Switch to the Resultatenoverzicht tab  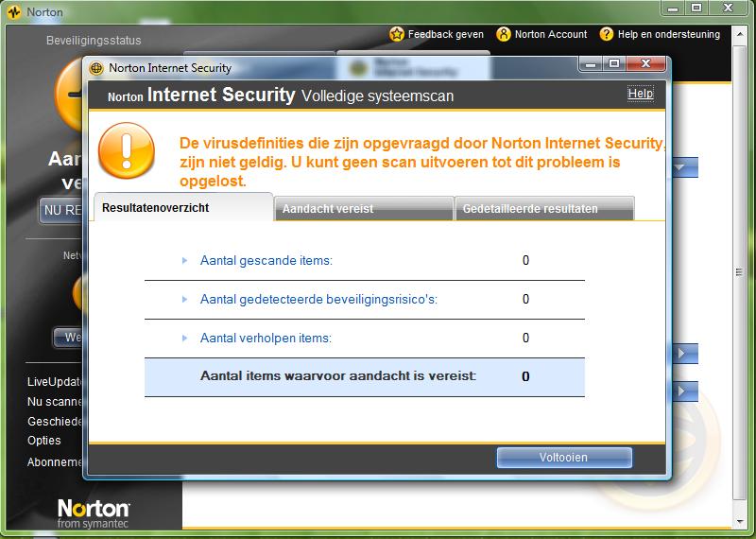183,207
